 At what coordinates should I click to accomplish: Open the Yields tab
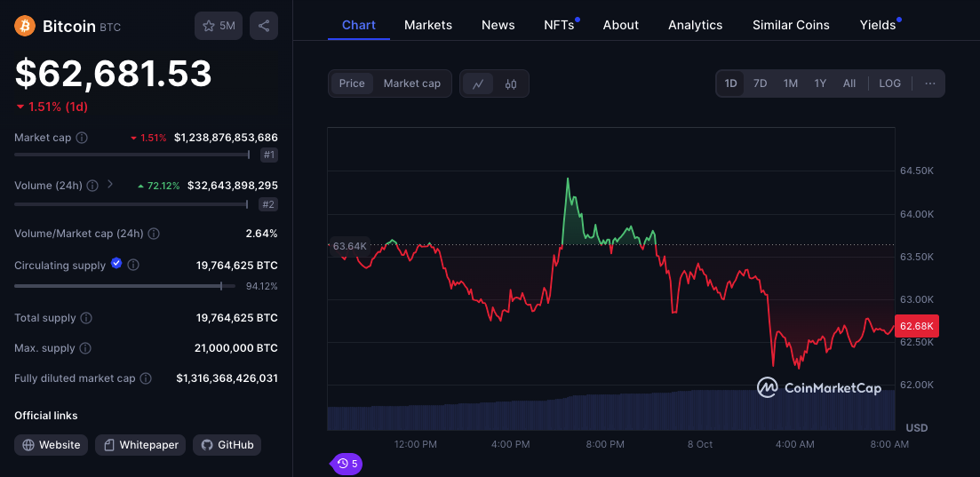click(879, 25)
